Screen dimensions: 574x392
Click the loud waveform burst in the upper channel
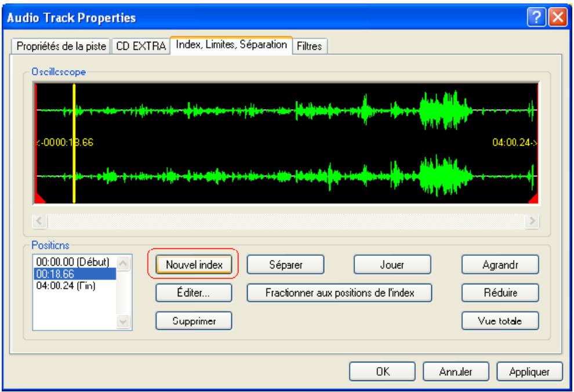(x=445, y=110)
